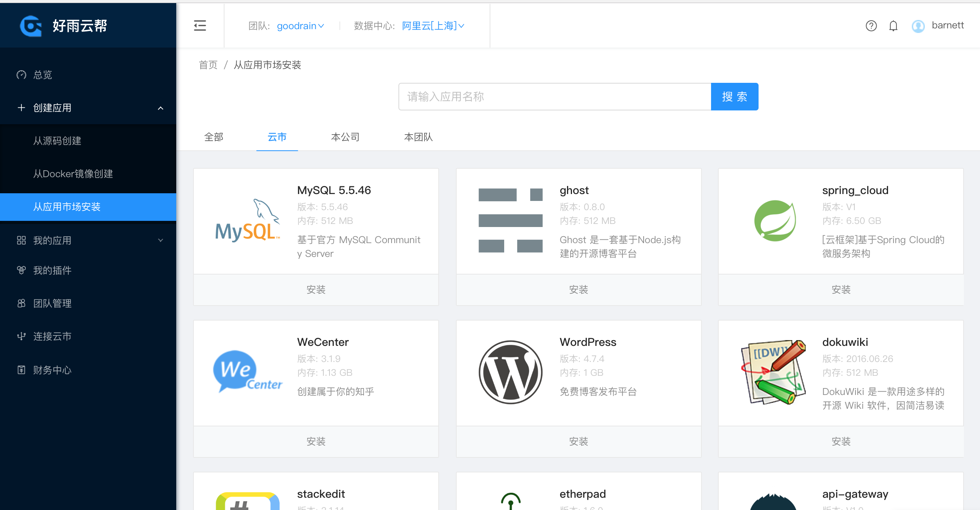This screenshot has width=980, height=510.
Task: Switch to the 本公司 tab
Action: 345,137
